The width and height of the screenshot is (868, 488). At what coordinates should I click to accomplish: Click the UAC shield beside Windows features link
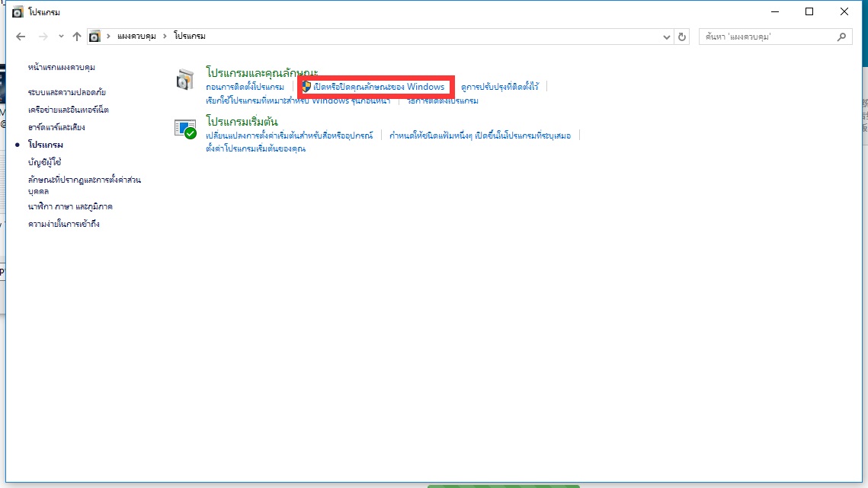[307, 86]
